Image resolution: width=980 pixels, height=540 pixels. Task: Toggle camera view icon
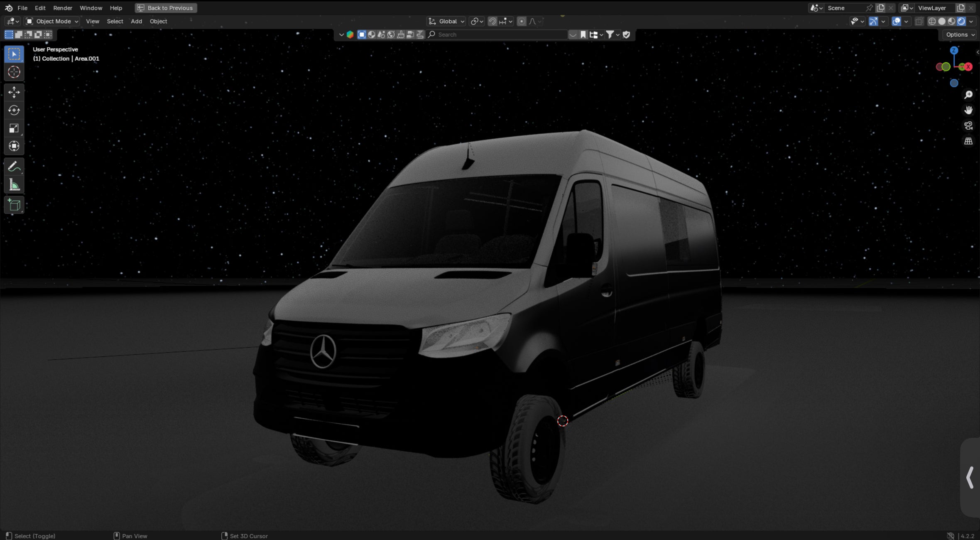[x=968, y=125]
